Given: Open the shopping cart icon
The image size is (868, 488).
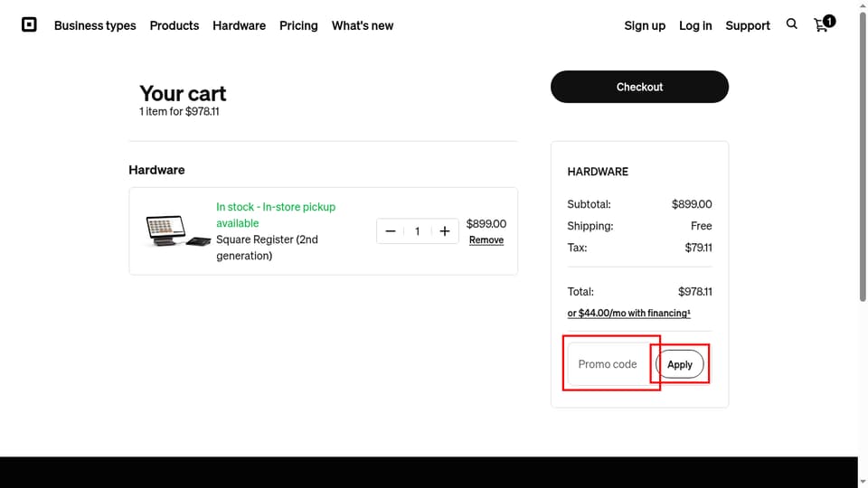Looking at the screenshot, I should point(824,23).
